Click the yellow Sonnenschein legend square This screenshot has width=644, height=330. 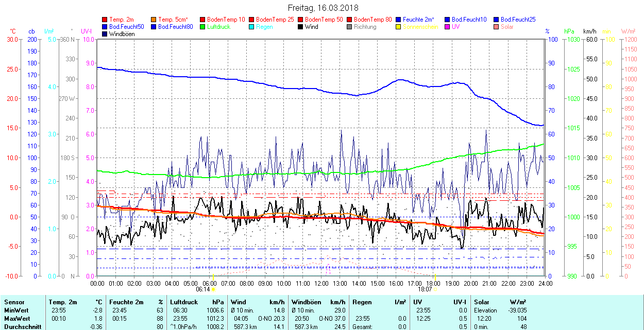(399, 27)
